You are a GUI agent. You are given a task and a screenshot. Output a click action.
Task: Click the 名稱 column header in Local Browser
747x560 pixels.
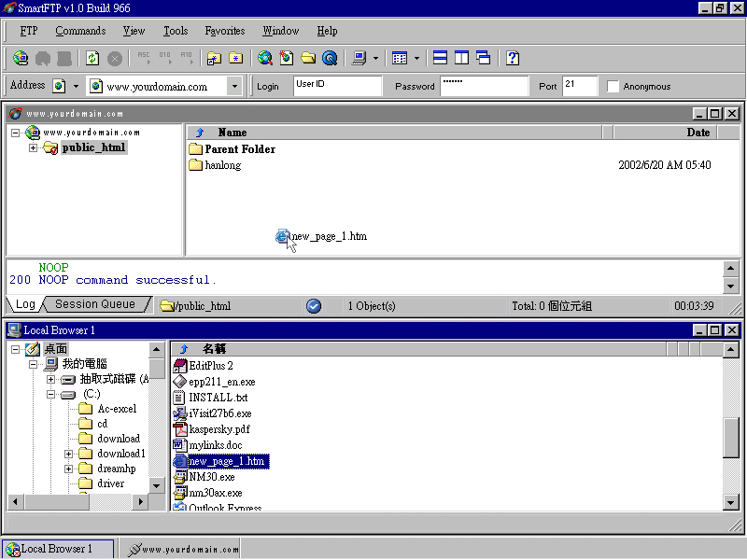coord(418,349)
